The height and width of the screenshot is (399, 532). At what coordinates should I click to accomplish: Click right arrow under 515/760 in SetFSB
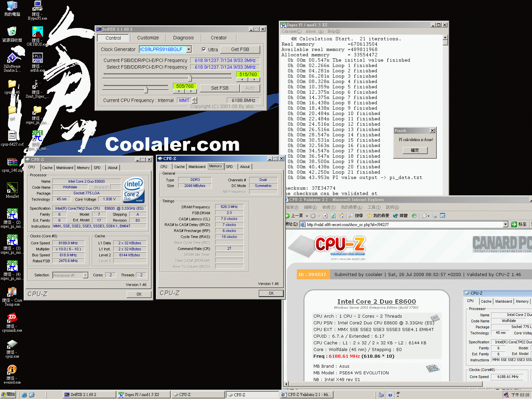(254, 80)
